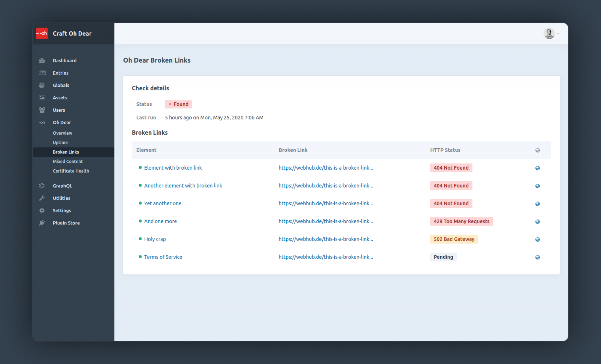This screenshot has height=364, width=601.
Task: Click the globe icon in table header
Action: coord(537,150)
